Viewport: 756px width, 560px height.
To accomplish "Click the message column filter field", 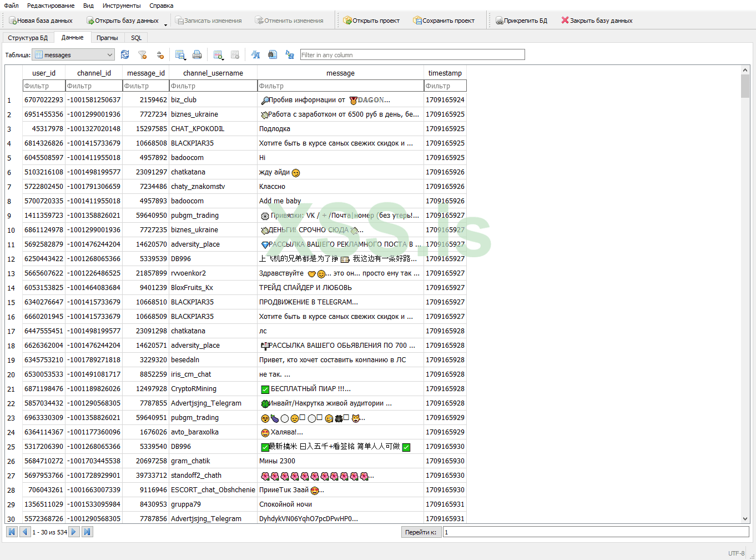I will tap(340, 86).
